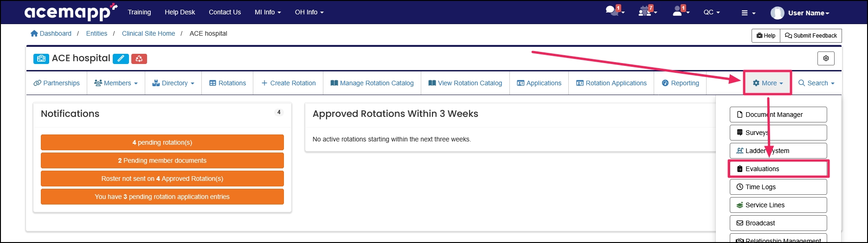Image resolution: width=868 pixels, height=243 pixels.
Task: Go to Clinical Site Home breadcrumb
Action: pos(148,33)
